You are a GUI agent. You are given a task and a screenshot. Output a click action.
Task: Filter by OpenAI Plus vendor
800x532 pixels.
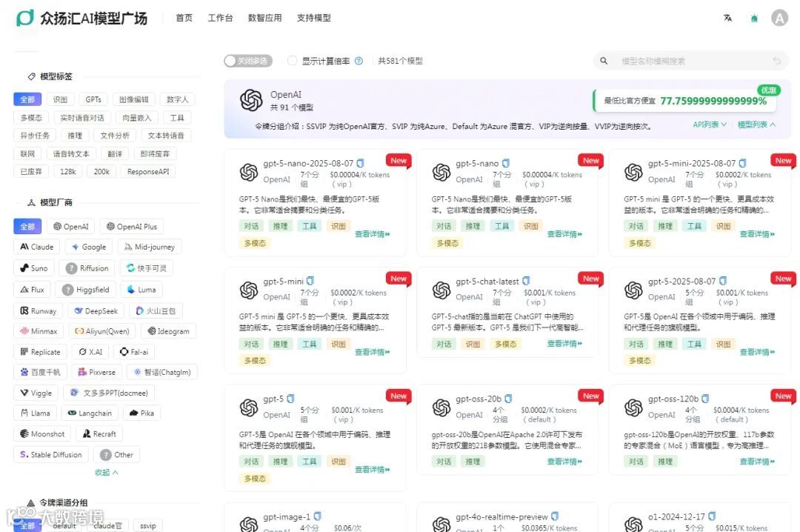tap(132, 226)
